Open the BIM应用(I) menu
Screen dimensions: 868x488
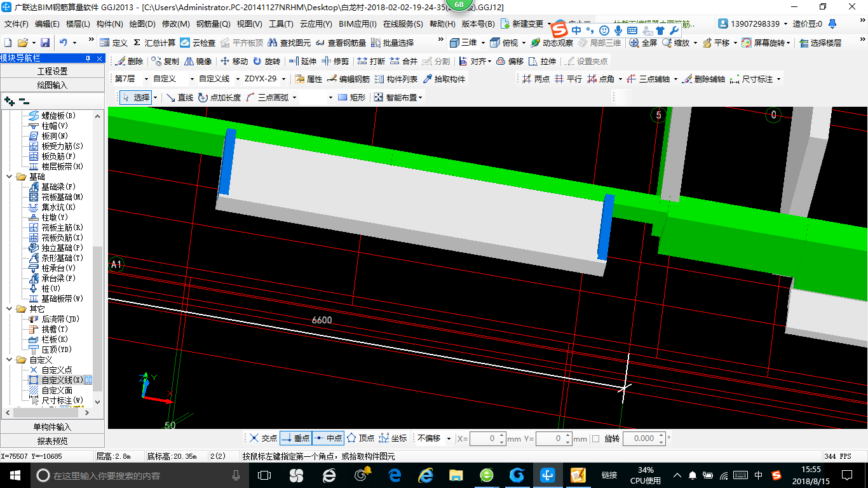(358, 24)
